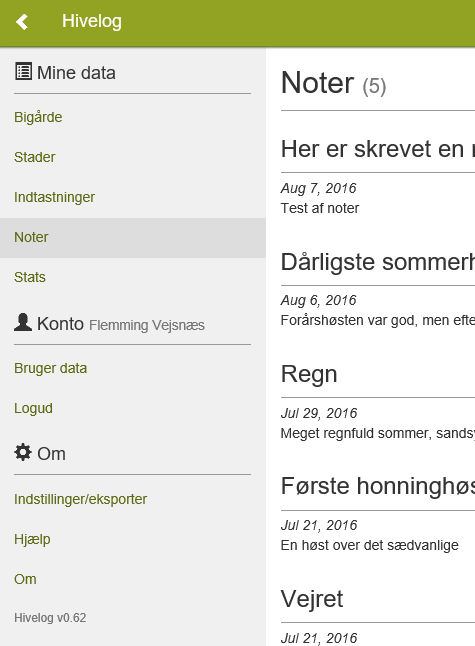Click the Om link under Om section
The width and height of the screenshot is (475, 646).
click(x=25, y=579)
